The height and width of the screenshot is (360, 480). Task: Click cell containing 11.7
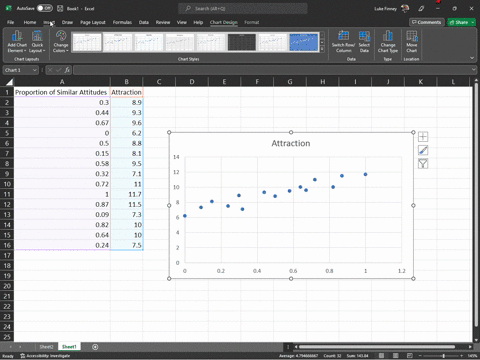pyautogui.click(x=127, y=194)
